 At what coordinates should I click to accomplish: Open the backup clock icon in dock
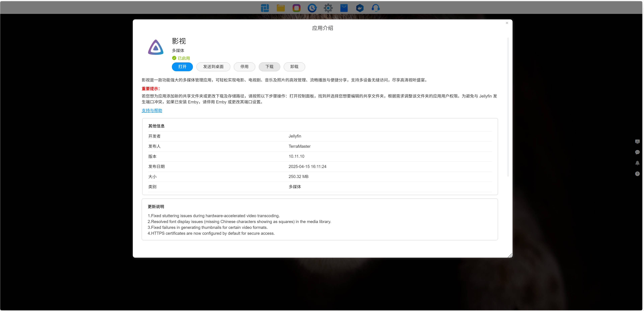click(312, 8)
